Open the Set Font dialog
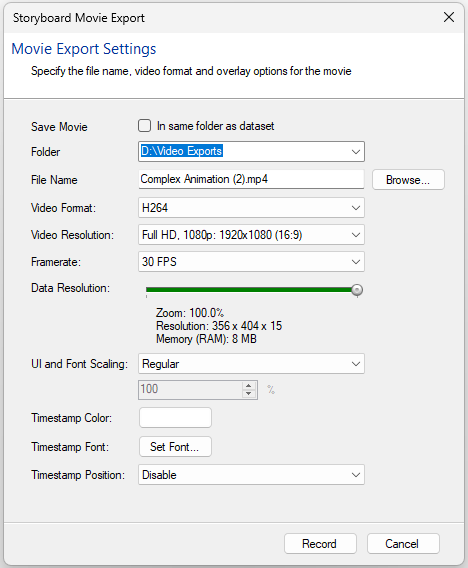The image size is (468, 568). (x=175, y=447)
